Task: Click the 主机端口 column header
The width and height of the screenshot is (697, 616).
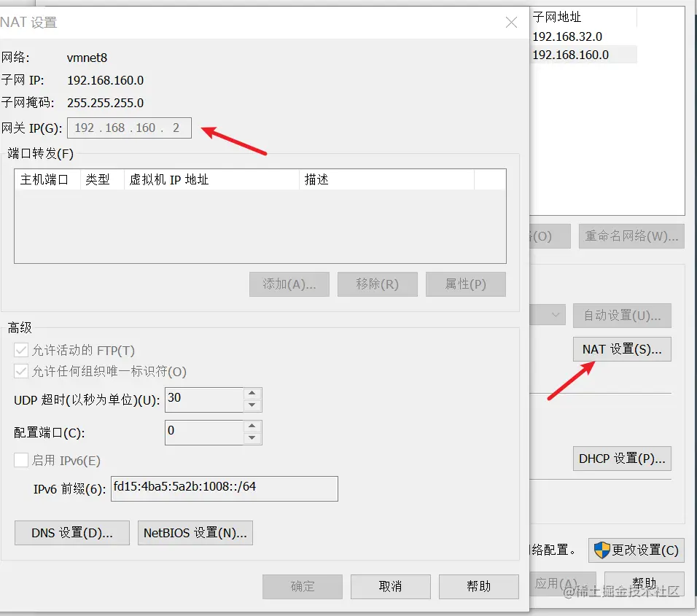Action: pyautogui.click(x=47, y=179)
